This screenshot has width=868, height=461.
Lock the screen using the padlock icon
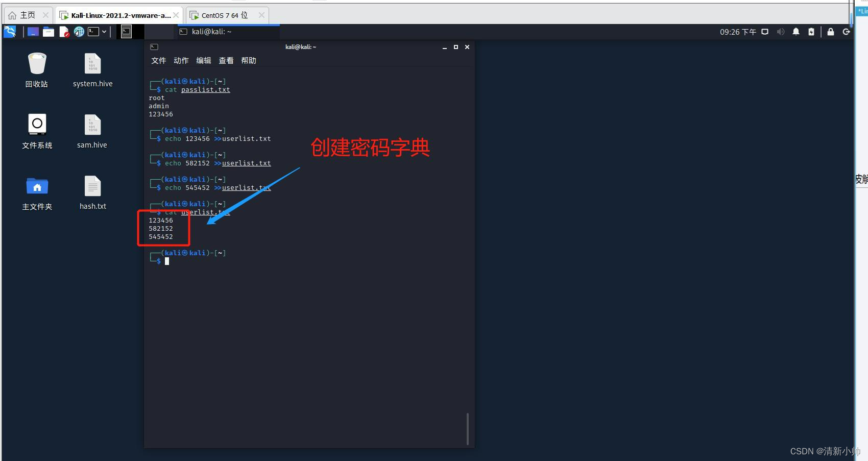(x=830, y=31)
